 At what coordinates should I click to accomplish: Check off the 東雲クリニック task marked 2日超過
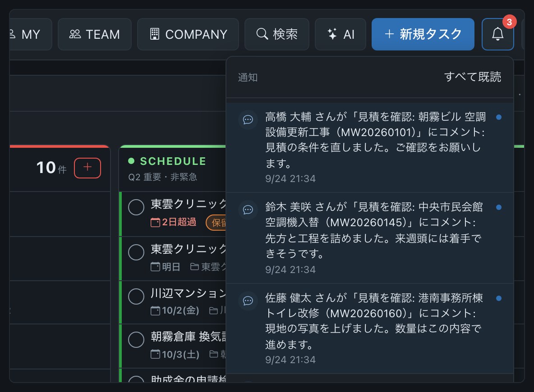click(x=136, y=207)
